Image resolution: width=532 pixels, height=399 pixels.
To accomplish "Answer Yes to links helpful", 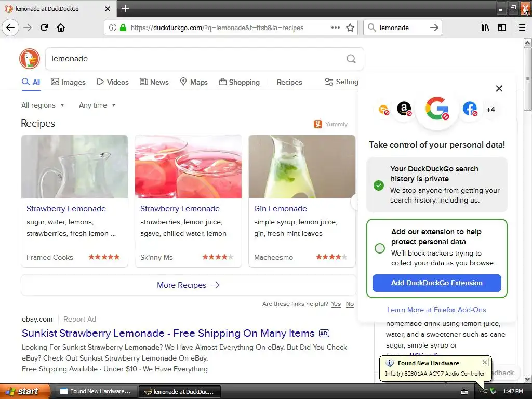I will 336,304.
